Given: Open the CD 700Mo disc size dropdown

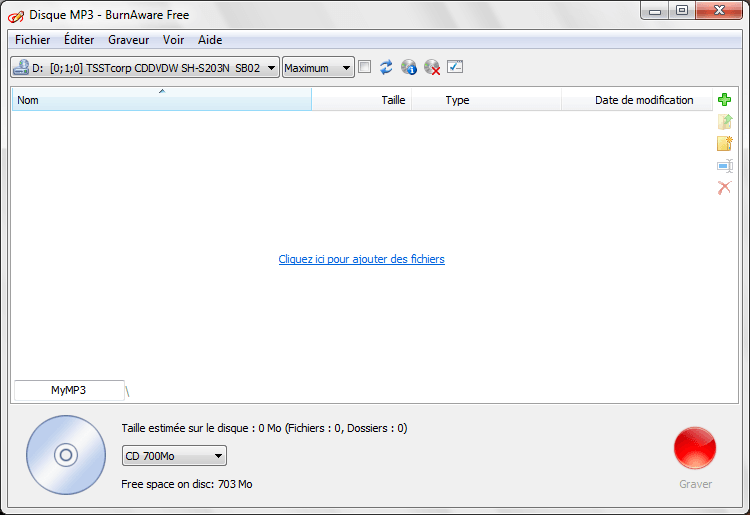Looking at the screenshot, I should pos(174,456).
